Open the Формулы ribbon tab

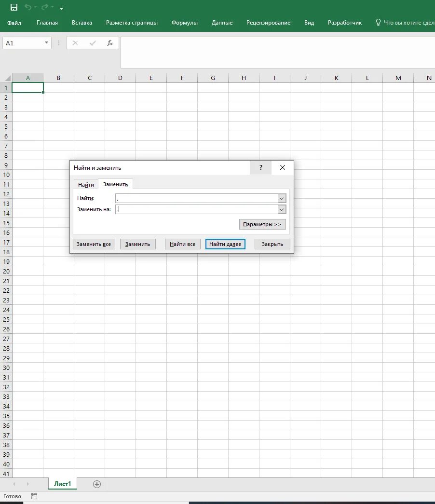185,23
